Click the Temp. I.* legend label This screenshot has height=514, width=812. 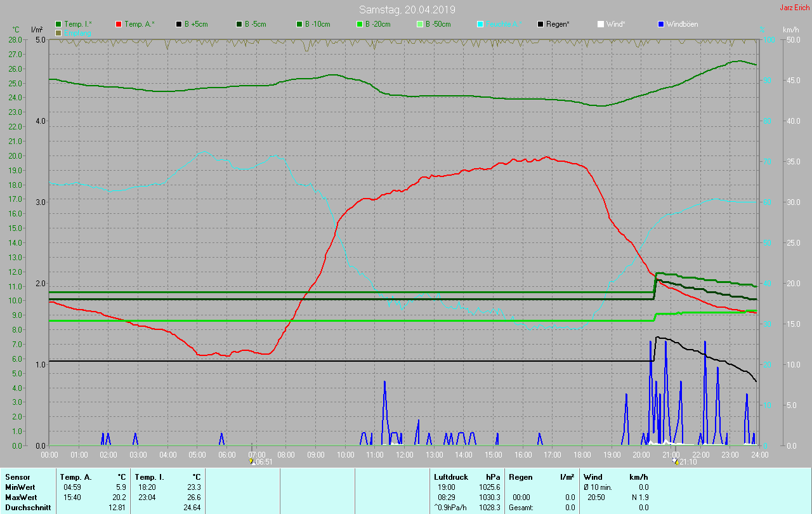(x=78, y=24)
